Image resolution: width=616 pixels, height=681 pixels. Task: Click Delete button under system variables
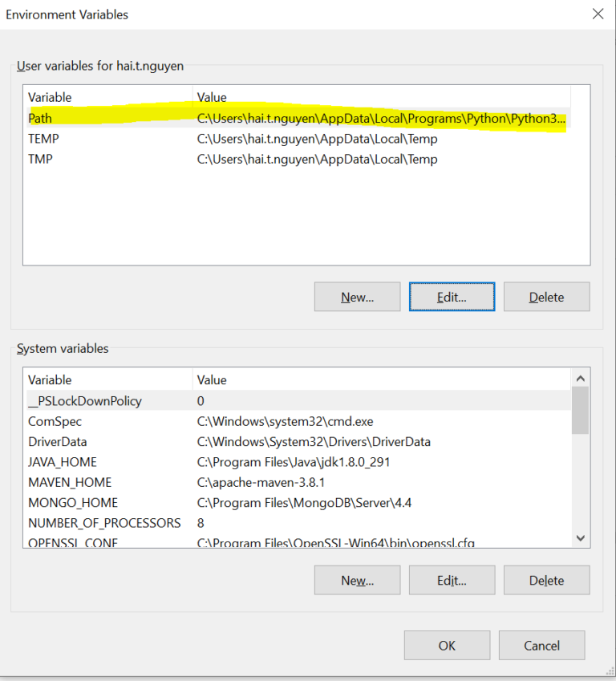click(546, 580)
